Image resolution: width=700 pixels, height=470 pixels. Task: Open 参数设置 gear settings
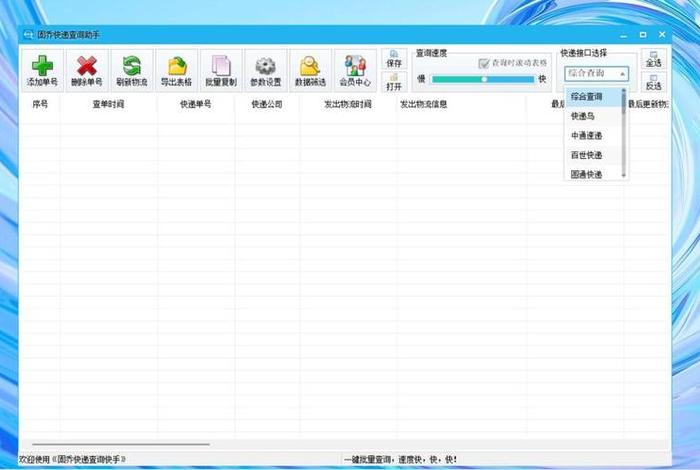(x=266, y=71)
